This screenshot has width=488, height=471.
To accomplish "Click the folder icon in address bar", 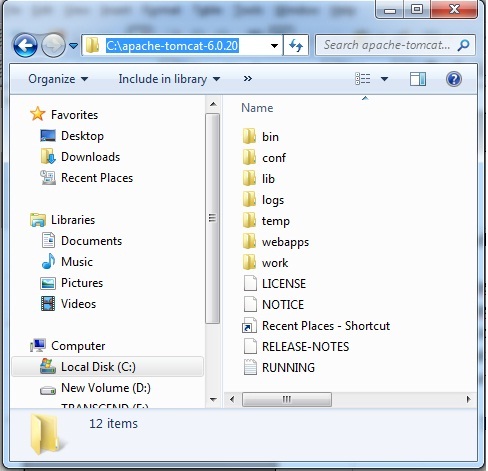I will pyautogui.click(x=92, y=45).
